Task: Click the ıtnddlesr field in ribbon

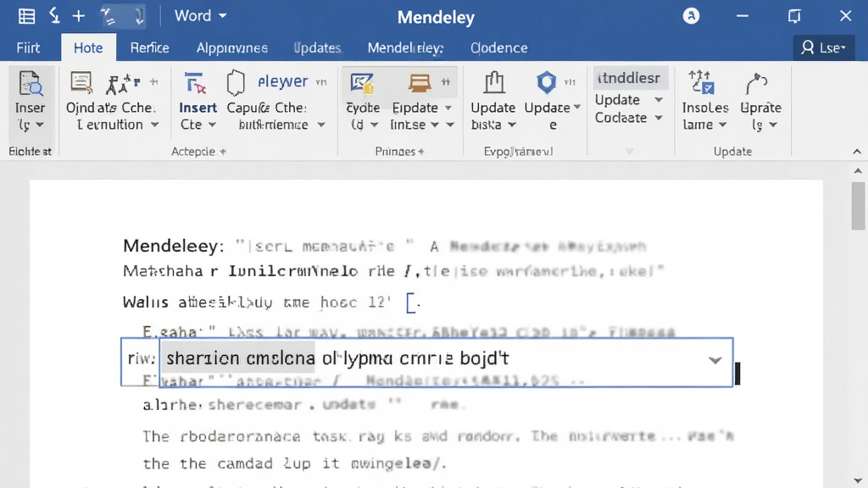Action: click(630, 78)
